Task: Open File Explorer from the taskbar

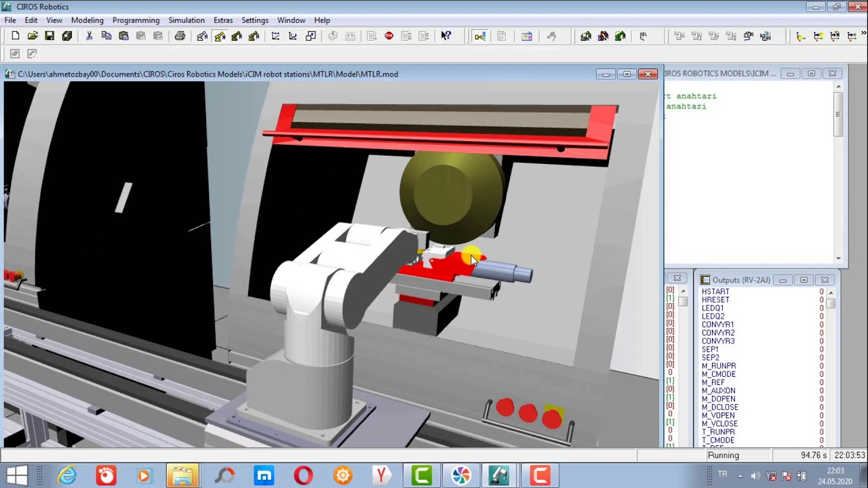Action: click(182, 475)
